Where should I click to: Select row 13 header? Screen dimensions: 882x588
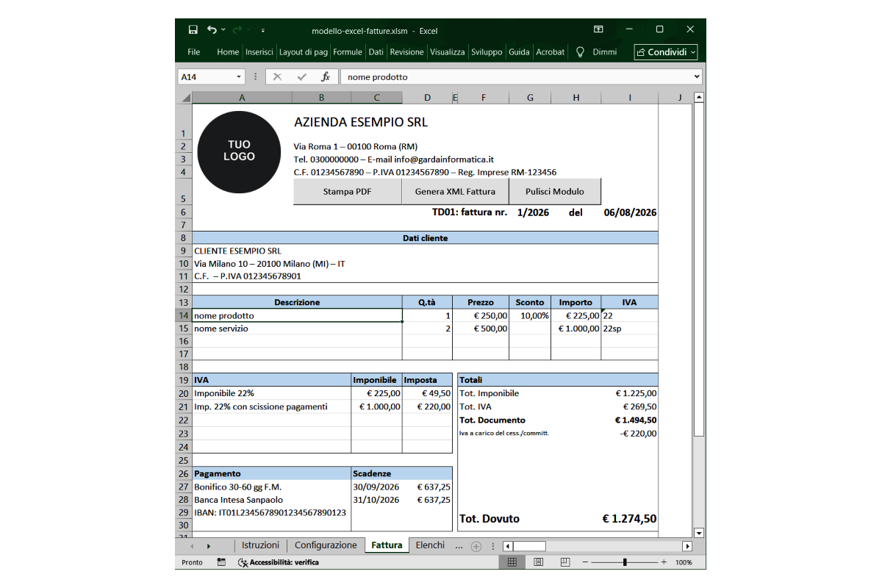pos(183,302)
